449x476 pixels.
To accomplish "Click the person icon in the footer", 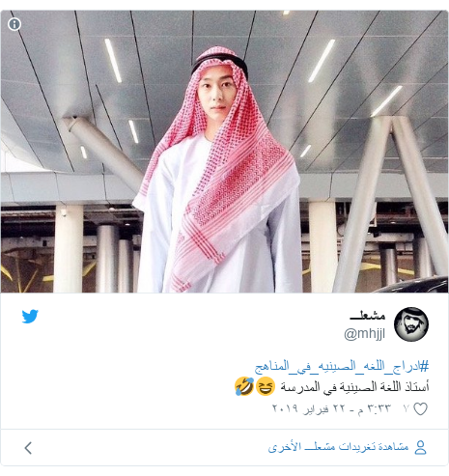I will (x=420, y=447).
